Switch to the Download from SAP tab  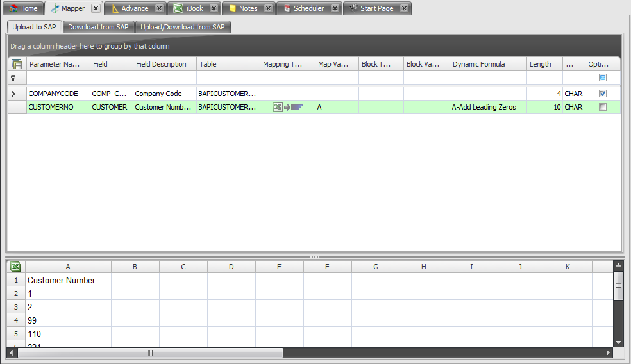point(98,27)
